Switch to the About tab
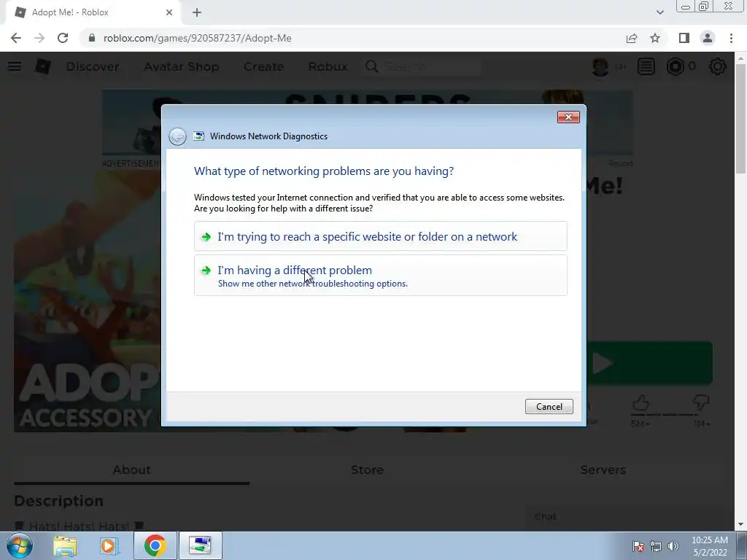 131,470
